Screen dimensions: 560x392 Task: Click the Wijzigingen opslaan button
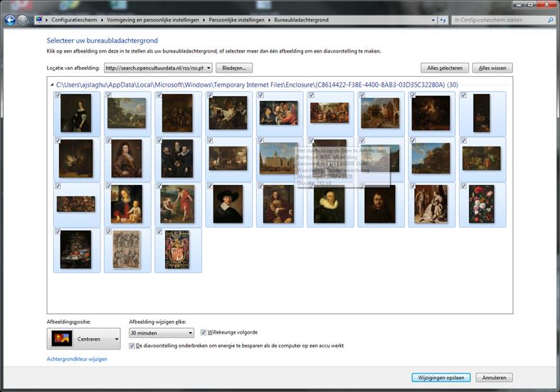[441, 377]
